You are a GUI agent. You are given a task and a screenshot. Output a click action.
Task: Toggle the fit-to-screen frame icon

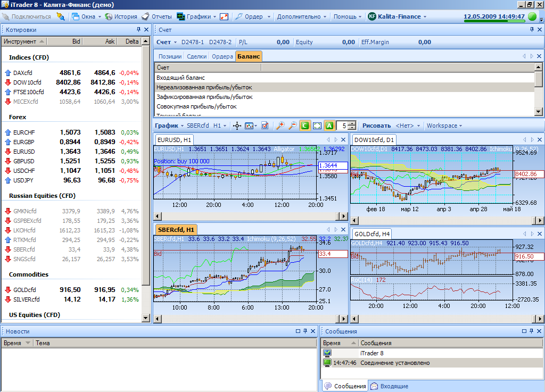point(317,126)
